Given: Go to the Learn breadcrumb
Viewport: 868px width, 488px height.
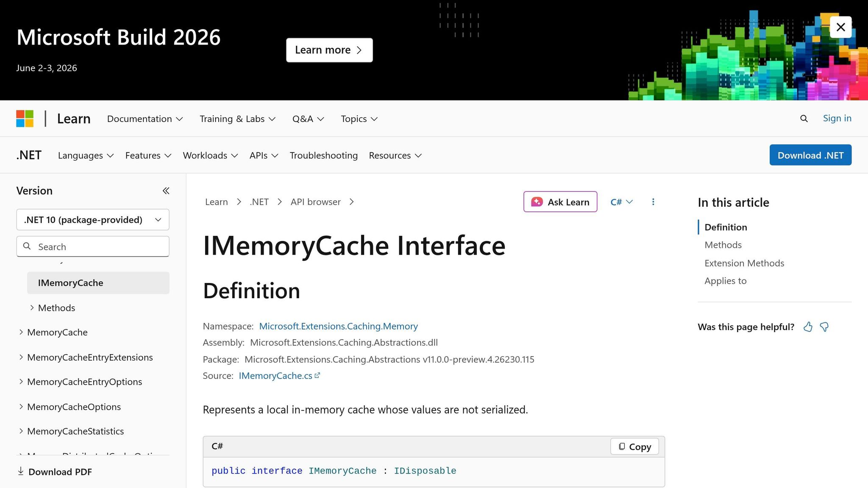Looking at the screenshot, I should (x=217, y=202).
